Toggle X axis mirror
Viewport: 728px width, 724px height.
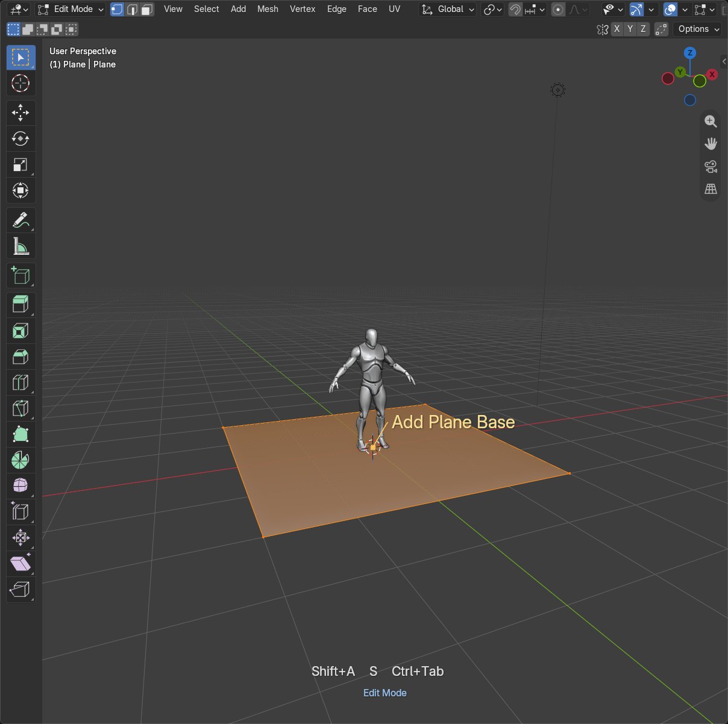click(617, 29)
